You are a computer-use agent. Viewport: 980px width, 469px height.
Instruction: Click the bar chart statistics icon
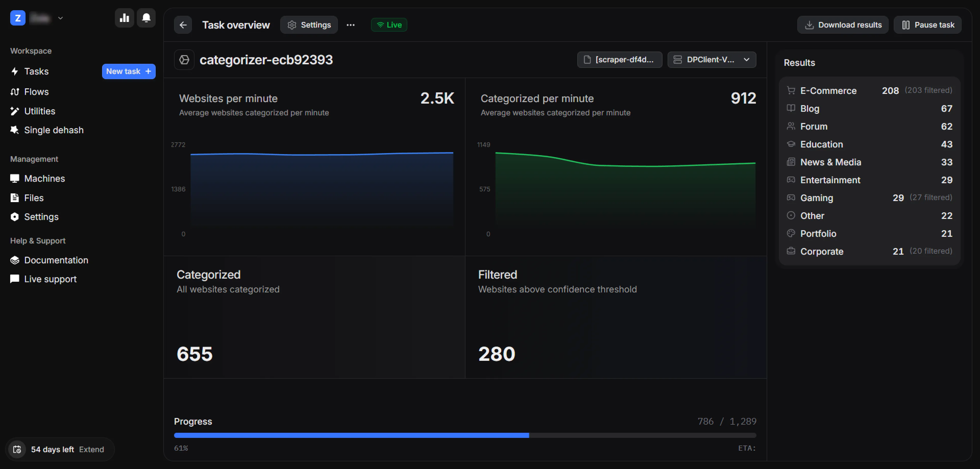tap(124, 18)
